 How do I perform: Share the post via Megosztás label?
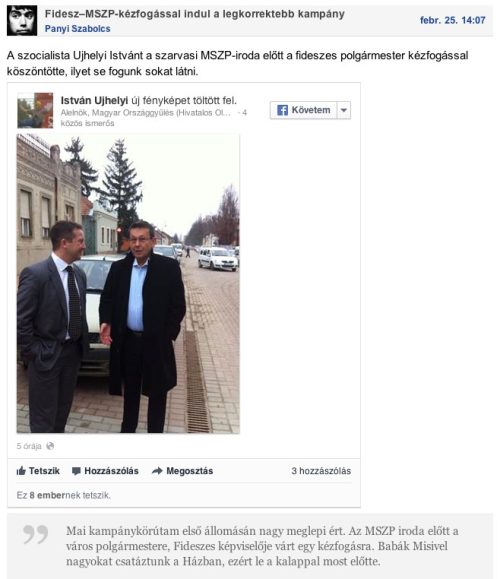pos(189,471)
